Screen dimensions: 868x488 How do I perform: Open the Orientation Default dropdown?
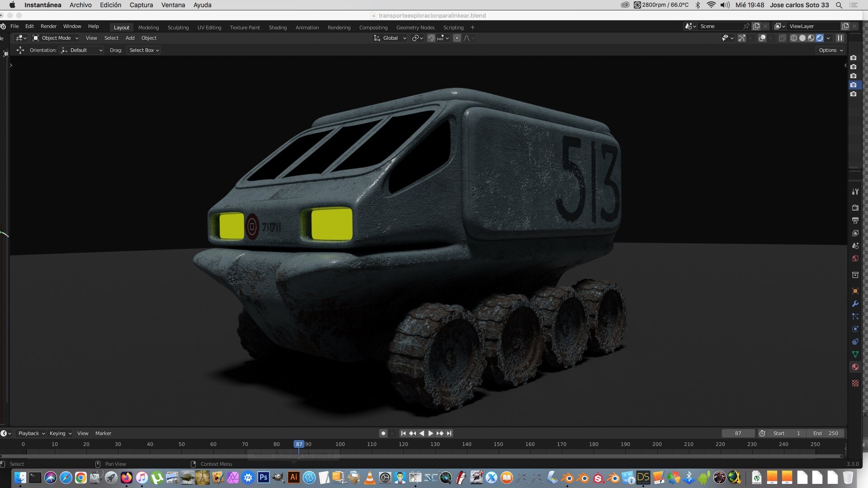point(82,50)
